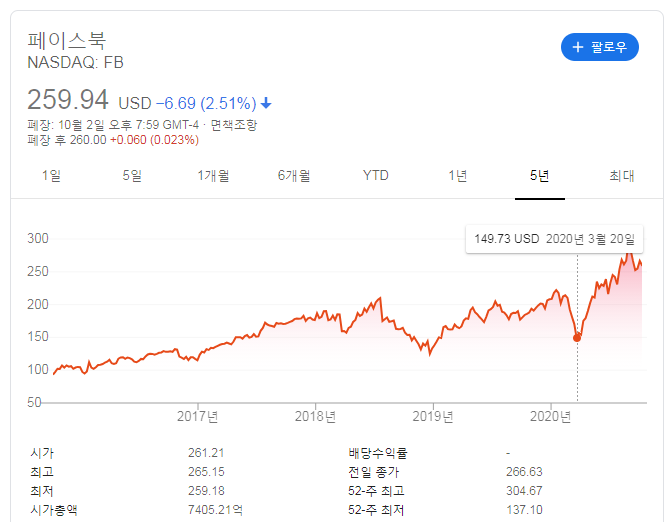Click the 52-주 최저 label
This screenshot has height=522, width=666.
[x=376, y=510]
